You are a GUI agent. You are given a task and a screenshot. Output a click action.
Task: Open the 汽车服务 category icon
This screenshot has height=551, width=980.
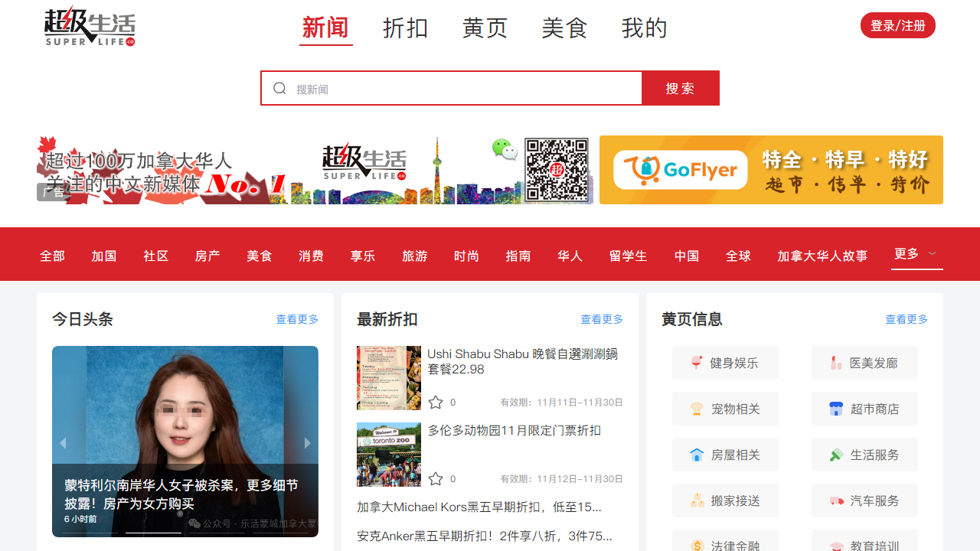pyautogui.click(x=836, y=500)
